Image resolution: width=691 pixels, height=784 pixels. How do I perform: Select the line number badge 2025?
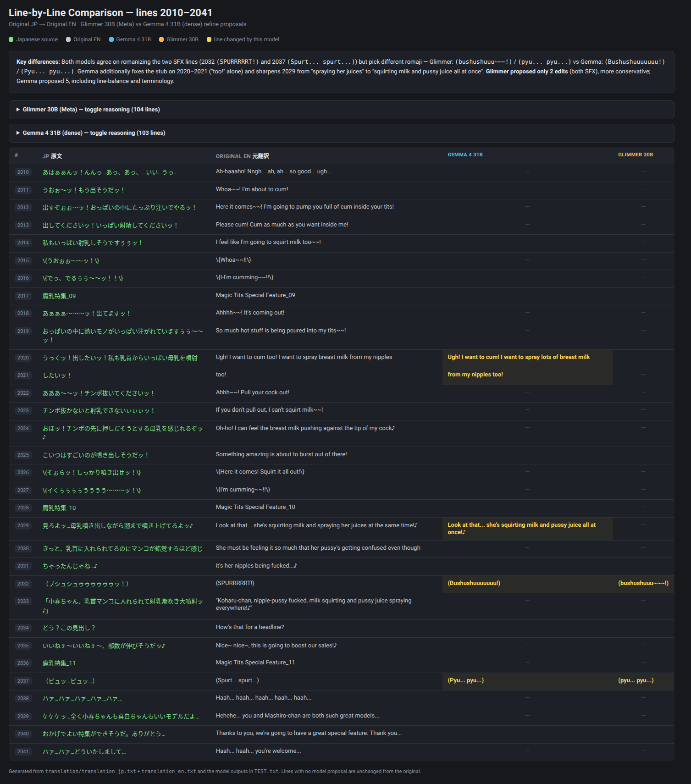coord(23,455)
